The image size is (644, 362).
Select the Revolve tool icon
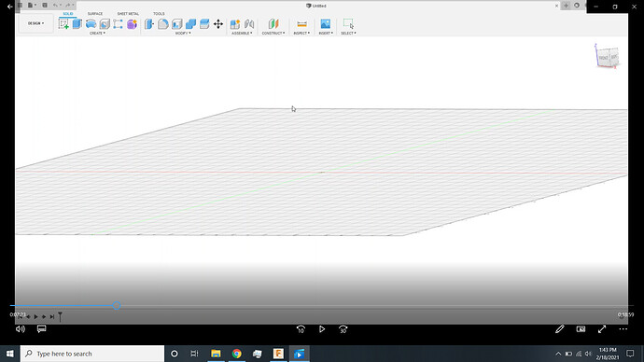tap(91, 24)
